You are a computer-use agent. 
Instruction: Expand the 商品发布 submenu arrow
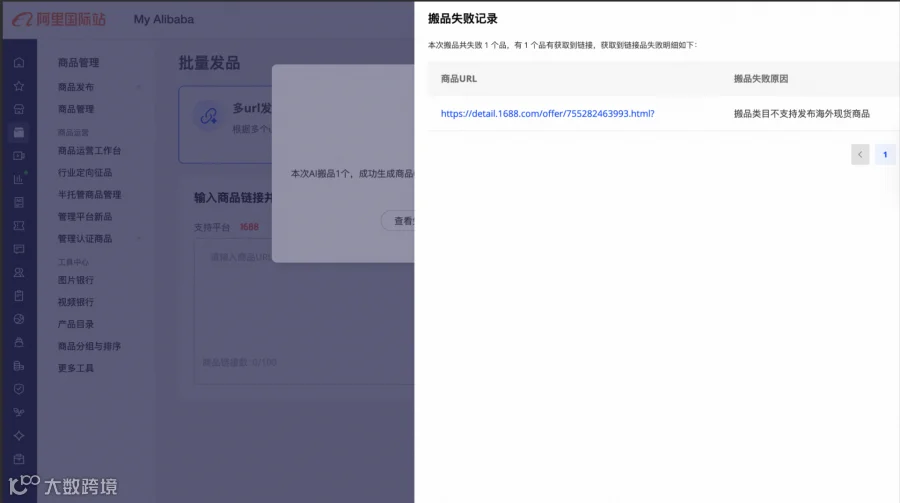pos(138,87)
